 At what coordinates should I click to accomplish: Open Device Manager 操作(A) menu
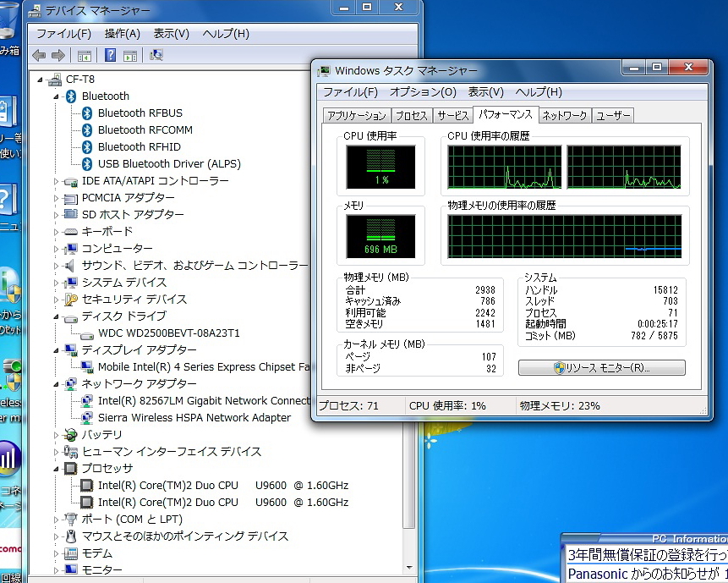coord(122,34)
